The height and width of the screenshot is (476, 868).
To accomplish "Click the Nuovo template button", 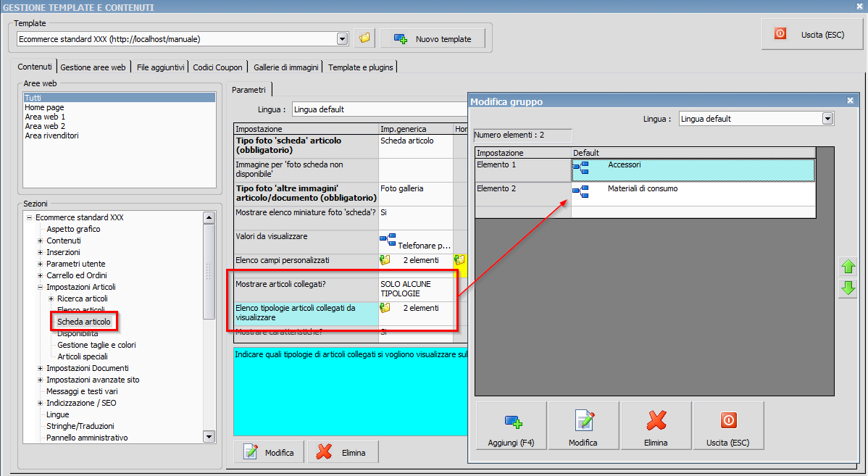I will coord(433,38).
